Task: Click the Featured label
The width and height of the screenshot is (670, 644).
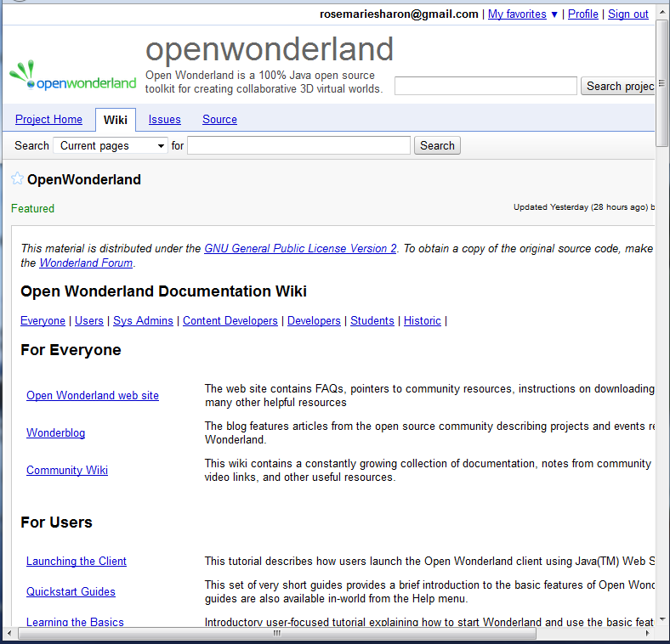Action: pos(32,208)
